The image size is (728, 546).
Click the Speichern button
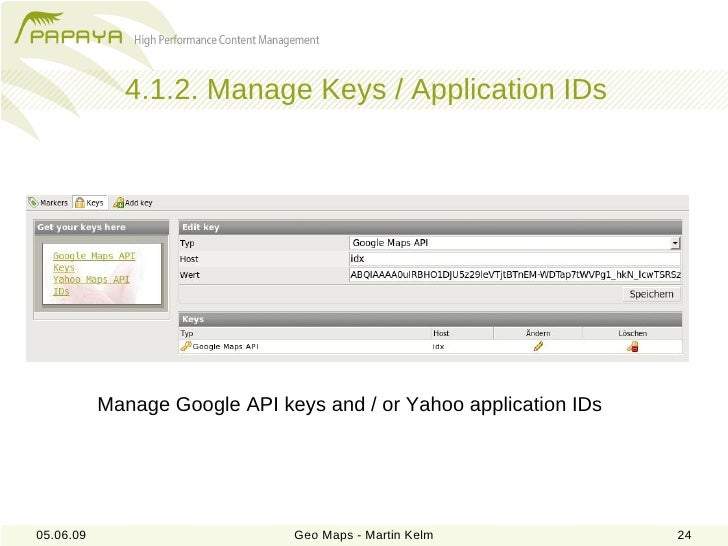pyautogui.click(x=651, y=294)
